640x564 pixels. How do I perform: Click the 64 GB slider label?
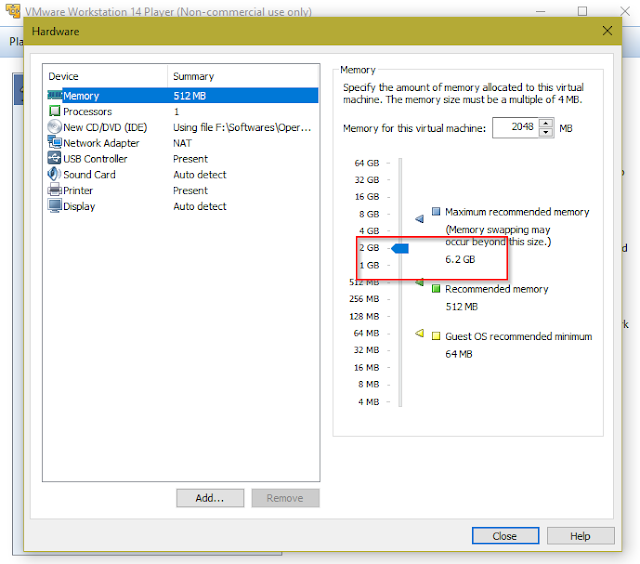pos(367,163)
